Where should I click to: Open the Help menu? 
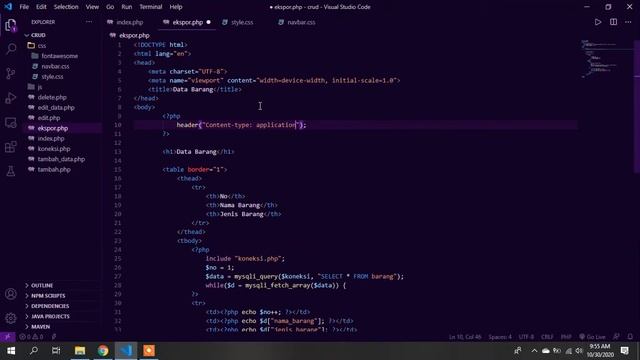pyautogui.click(x=176, y=7)
